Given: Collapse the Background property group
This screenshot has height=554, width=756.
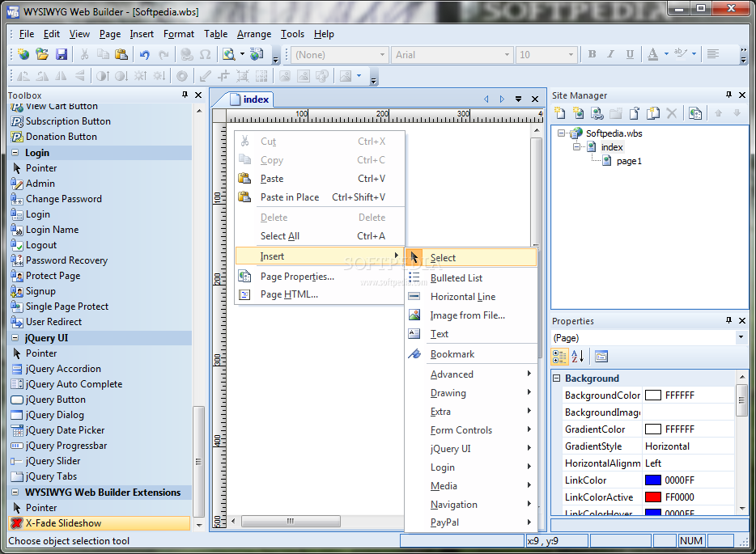Looking at the screenshot, I should click(556, 378).
